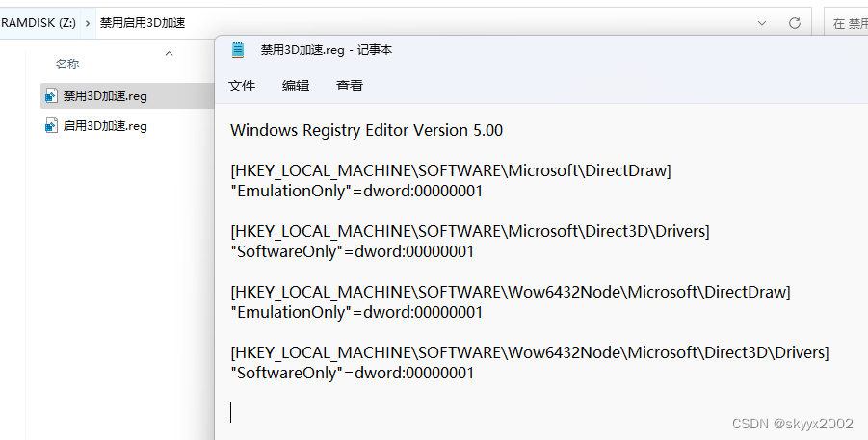Open the 文件 menu in Notepad
868x440 pixels.
[242, 86]
